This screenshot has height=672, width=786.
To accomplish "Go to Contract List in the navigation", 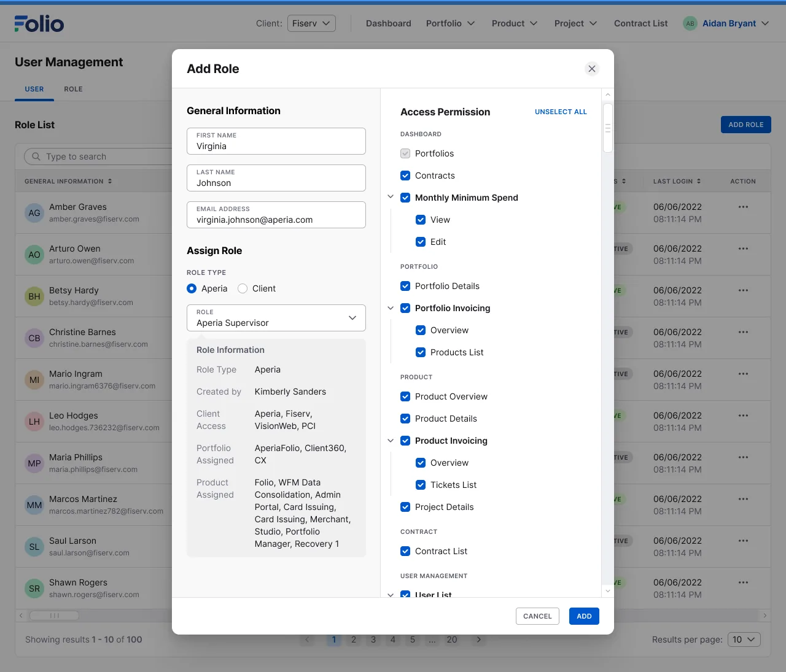I will (x=640, y=23).
